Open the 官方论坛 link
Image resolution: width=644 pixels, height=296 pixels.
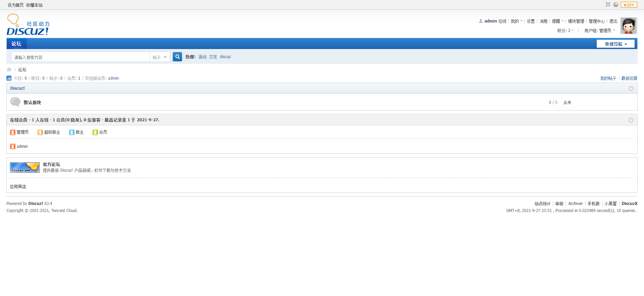[x=51, y=164]
